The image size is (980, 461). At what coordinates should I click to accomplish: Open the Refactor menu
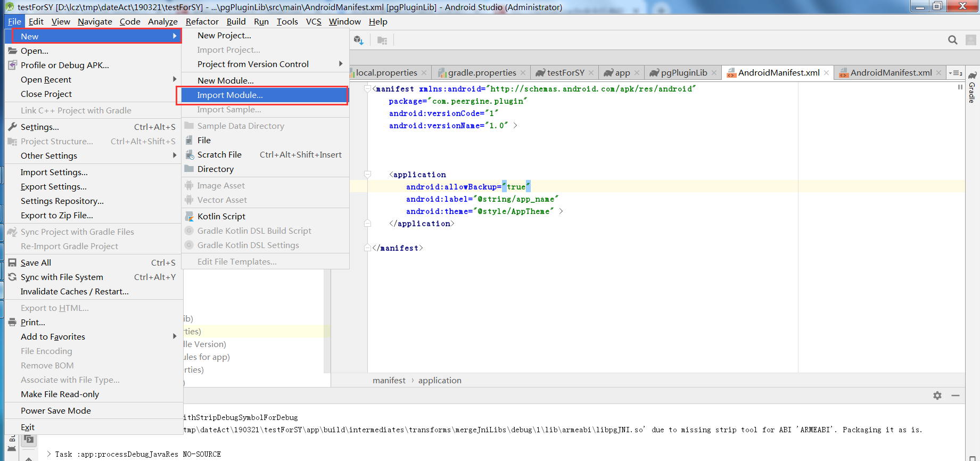(202, 21)
